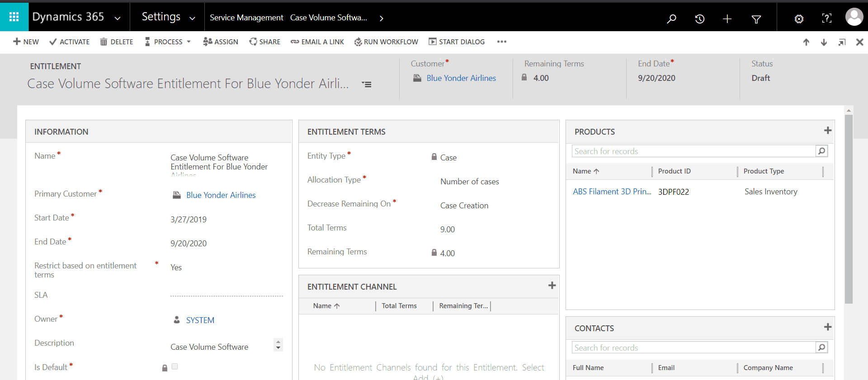The height and width of the screenshot is (380, 868).
Task: Click Full Name column header in Contacts
Action: pos(588,368)
